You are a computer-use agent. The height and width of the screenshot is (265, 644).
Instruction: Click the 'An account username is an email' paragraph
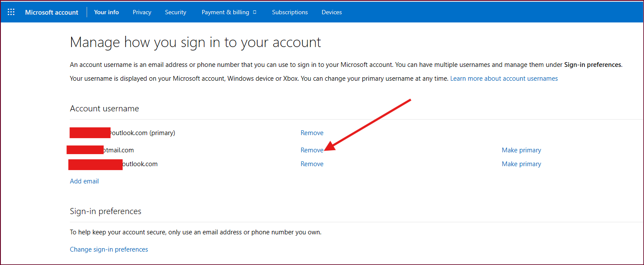346,65
